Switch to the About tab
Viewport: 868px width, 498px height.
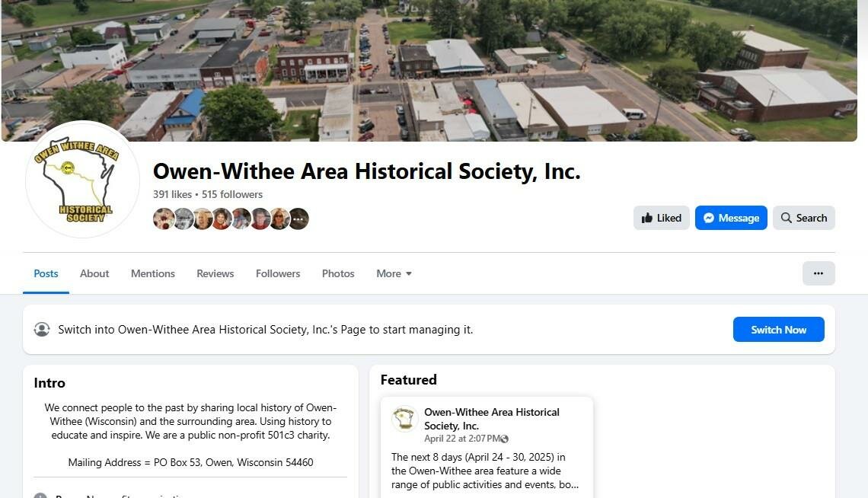(x=94, y=273)
